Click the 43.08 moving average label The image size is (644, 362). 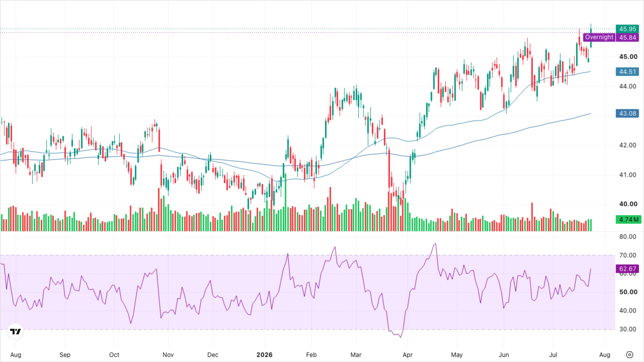[627, 113]
